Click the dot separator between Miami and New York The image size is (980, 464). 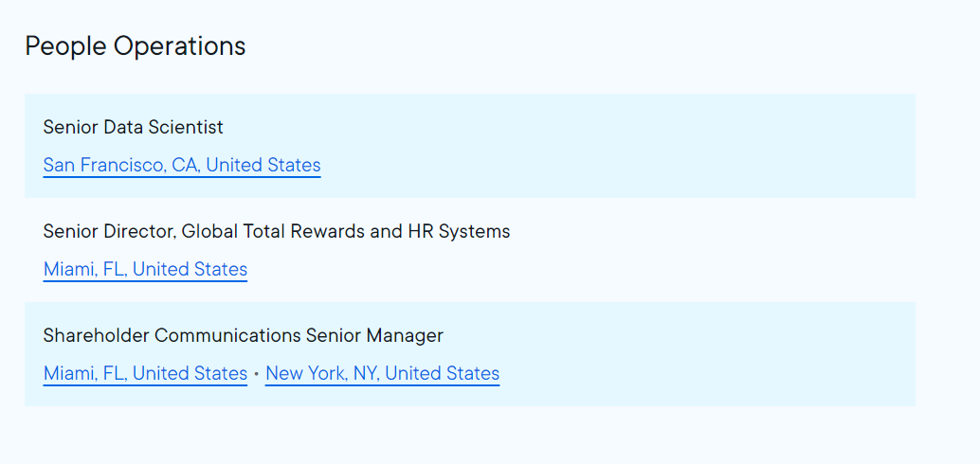[x=257, y=374]
